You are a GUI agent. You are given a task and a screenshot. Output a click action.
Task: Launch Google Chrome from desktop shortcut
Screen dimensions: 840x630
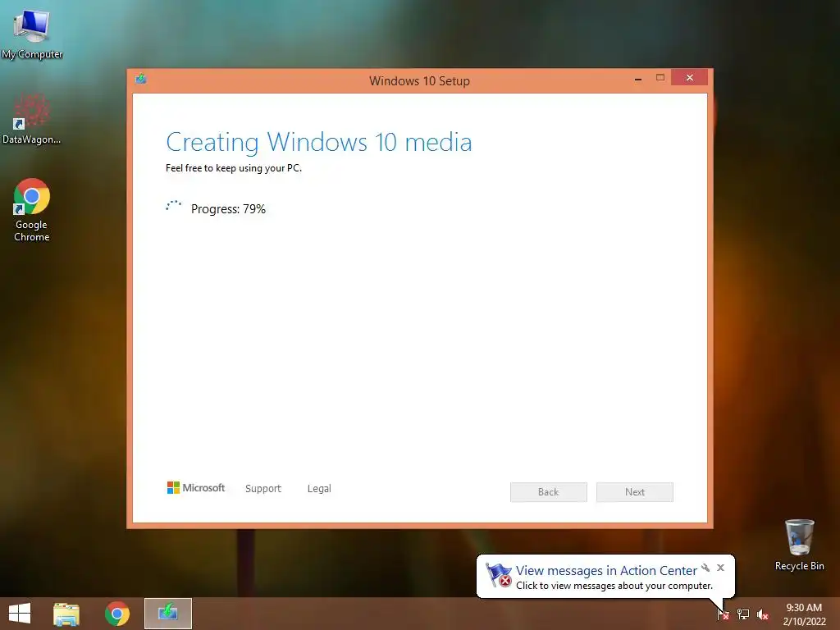coord(32,210)
